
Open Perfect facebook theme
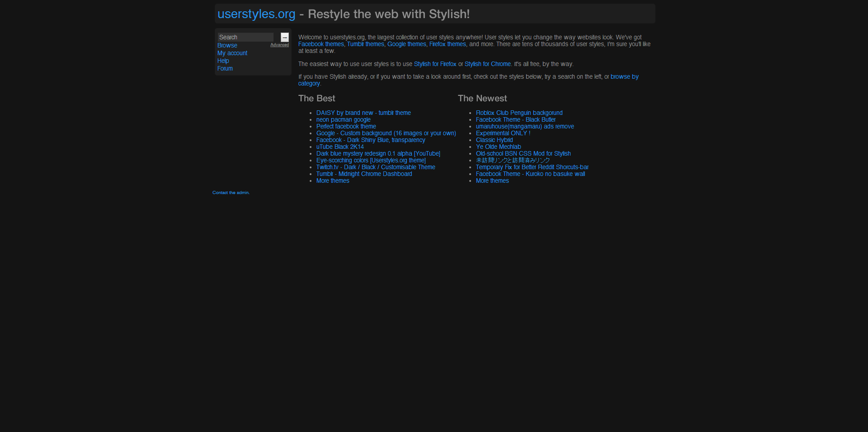click(x=346, y=126)
